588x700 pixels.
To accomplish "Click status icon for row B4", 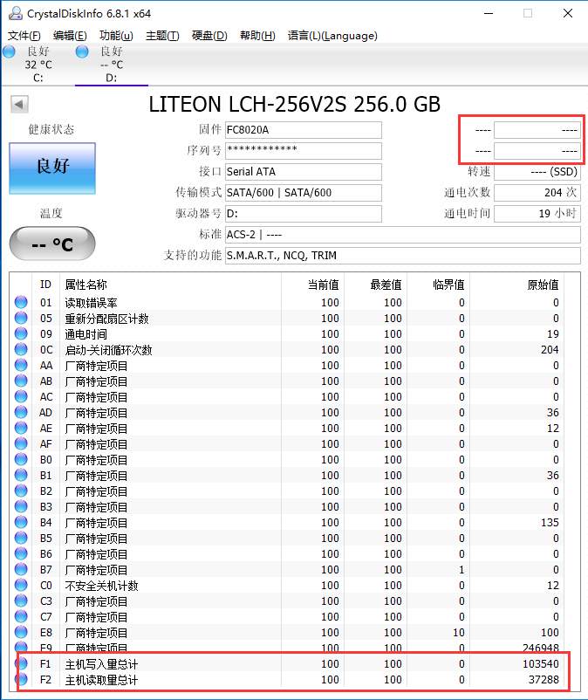I will pyautogui.click(x=21, y=522).
